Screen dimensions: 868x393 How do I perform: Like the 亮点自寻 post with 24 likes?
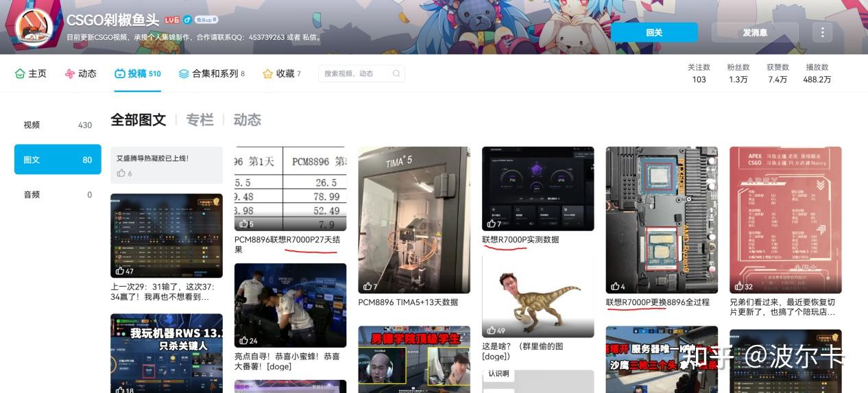click(243, 341)
